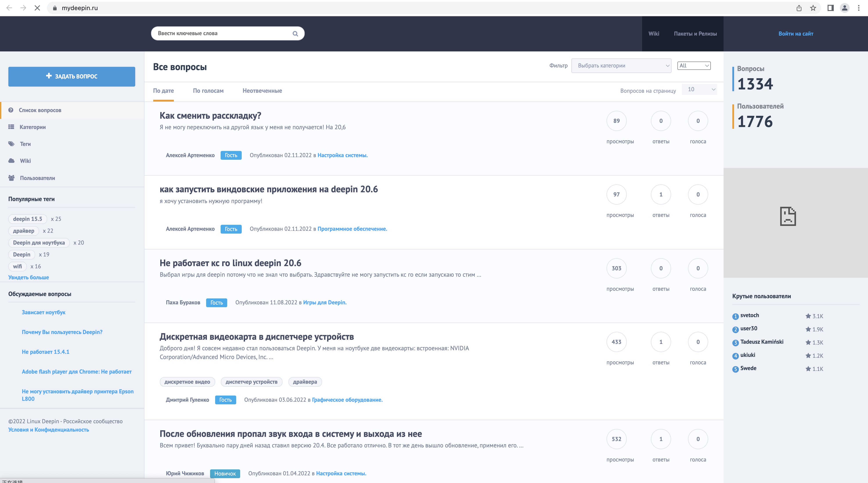Image resolution: width=868 pixels, height=483 pixels.
Task: Open Теги from the sidebar
Action: (x=25, y=144)
